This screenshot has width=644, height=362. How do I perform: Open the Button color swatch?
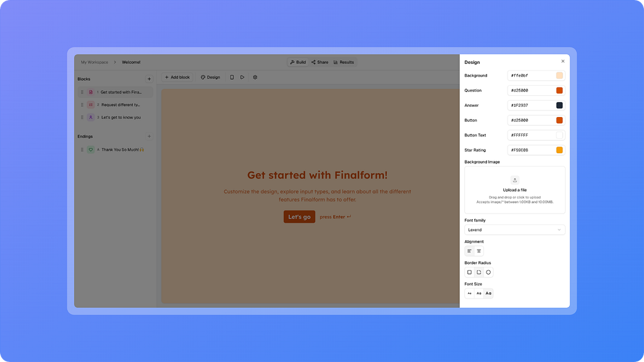[560, 120]
